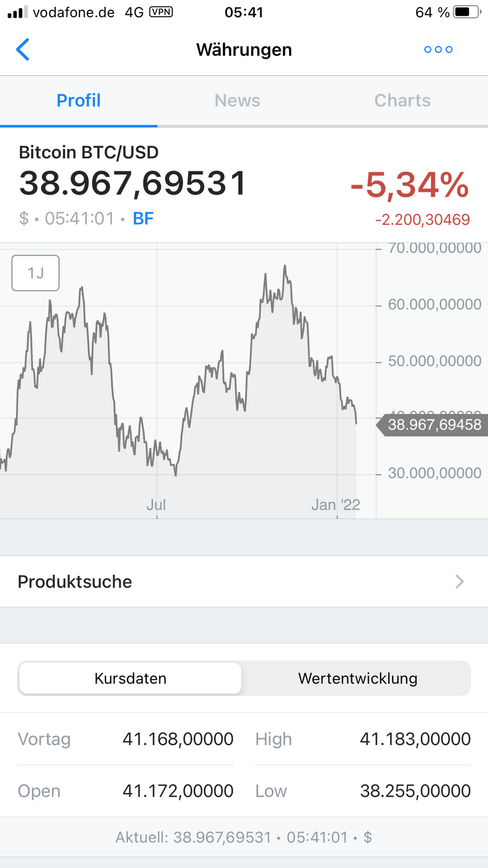
Task: Tap the -5,34% change value
Action: (x=410, y=185)
